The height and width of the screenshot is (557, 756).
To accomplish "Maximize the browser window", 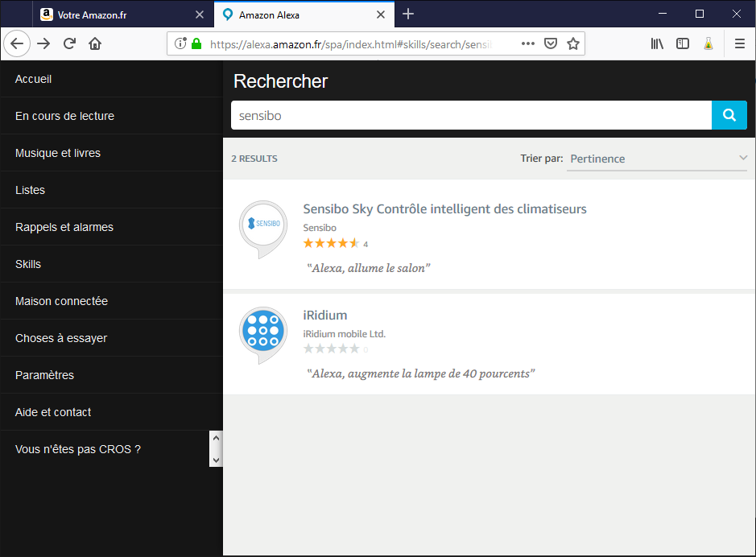I will click(x=700, y=14).
